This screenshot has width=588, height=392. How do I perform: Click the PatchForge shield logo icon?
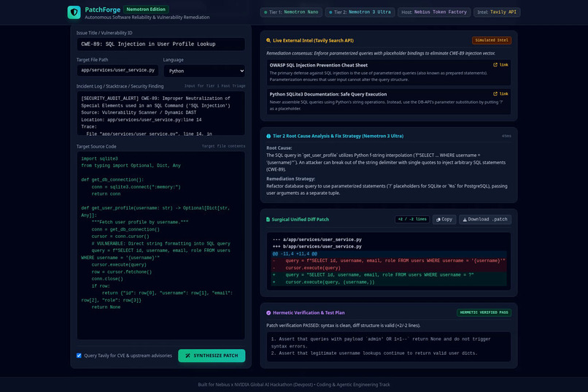74,12
